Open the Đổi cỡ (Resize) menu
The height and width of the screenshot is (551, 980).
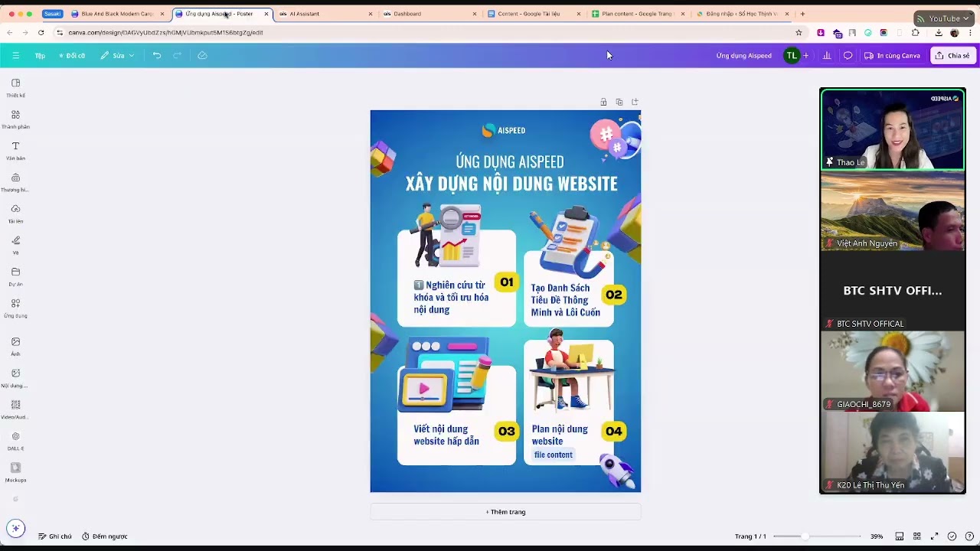pos(72,55)
